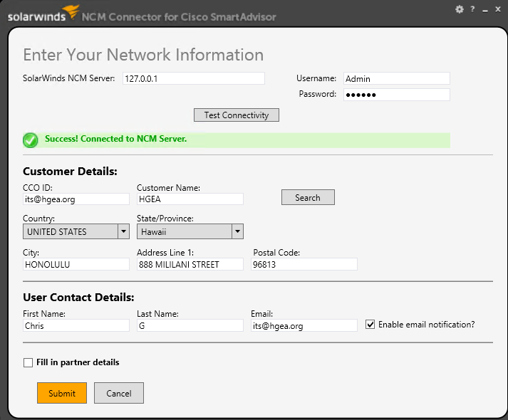
Task: Click 'NCM Connector for Cisco SmartAdvisor' title
Action: point(179,17)
